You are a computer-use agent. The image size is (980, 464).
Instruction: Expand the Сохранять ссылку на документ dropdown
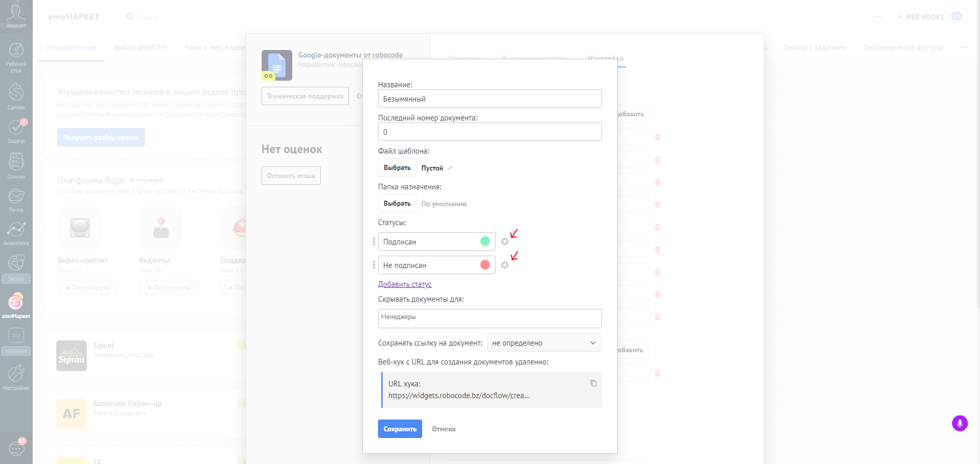(544, 343)
